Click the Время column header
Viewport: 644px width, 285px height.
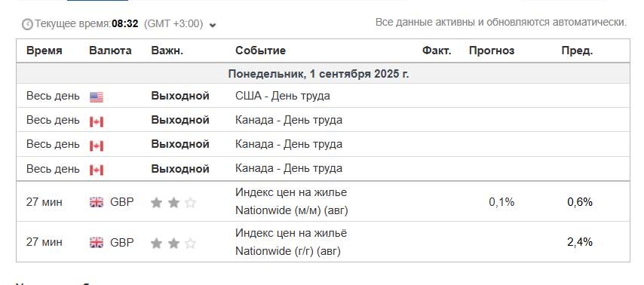(44, 51)
